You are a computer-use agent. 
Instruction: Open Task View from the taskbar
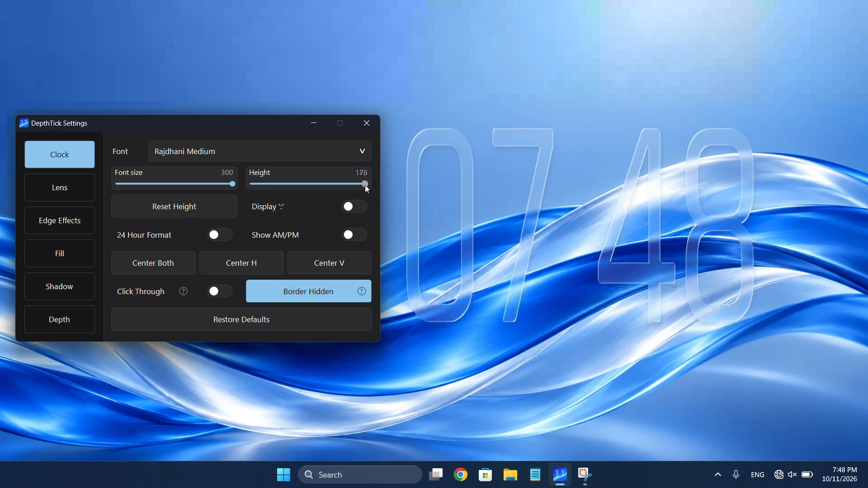tap(436, 475)
